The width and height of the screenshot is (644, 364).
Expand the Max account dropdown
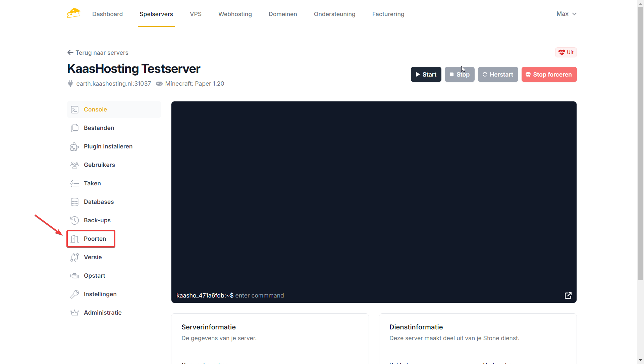click(x=566, y=14)
